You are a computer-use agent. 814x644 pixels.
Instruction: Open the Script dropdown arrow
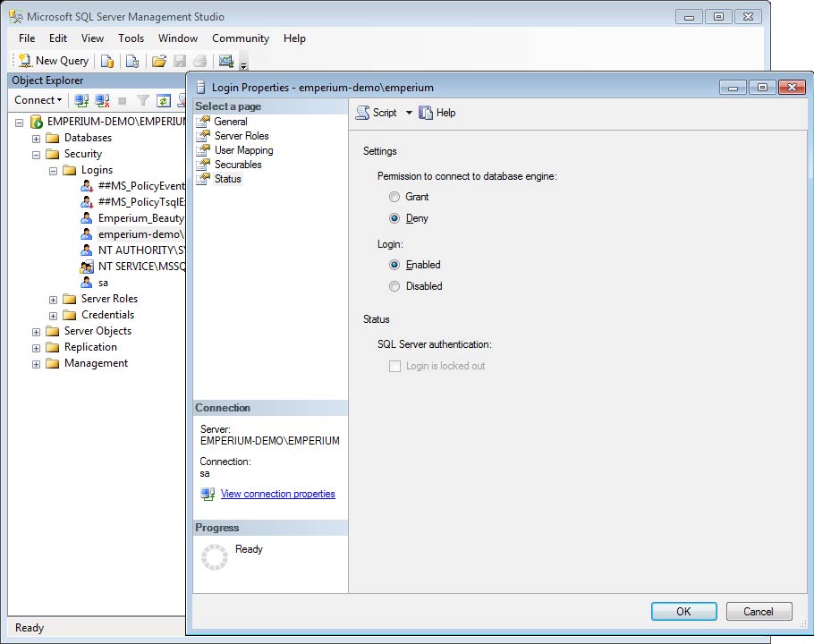coord(409,113)
